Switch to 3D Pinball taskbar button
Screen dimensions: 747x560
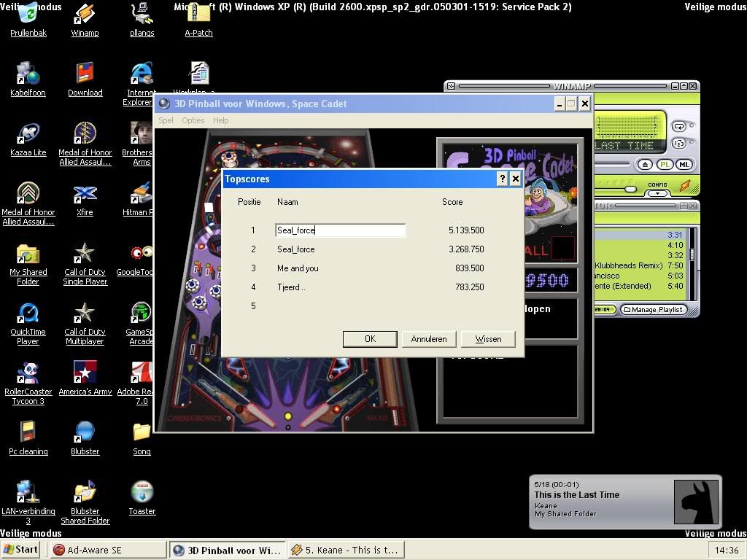click(227, 550)
